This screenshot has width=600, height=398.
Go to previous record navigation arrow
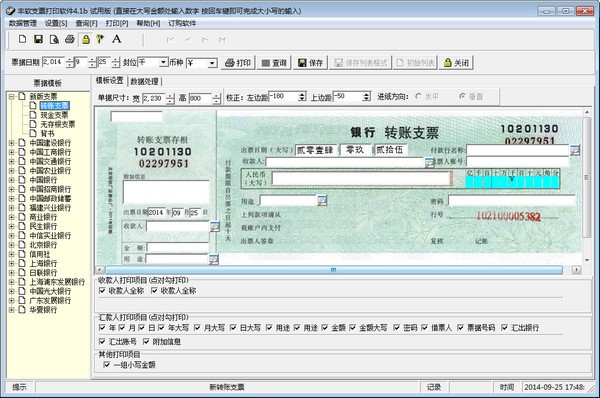(188, 40)
